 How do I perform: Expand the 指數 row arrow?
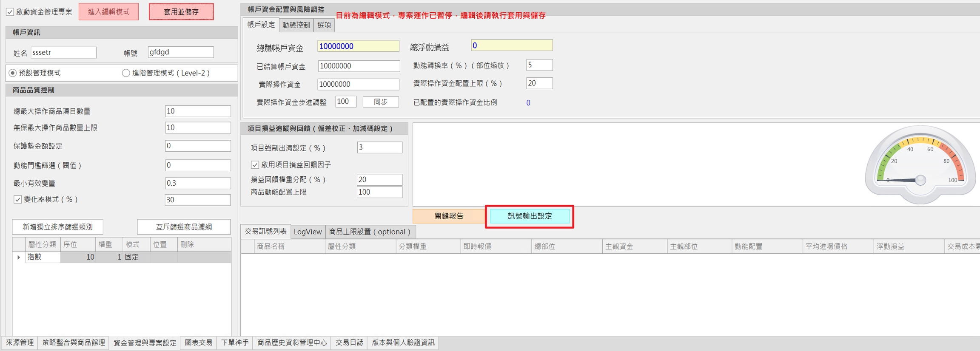coord(19,257)
